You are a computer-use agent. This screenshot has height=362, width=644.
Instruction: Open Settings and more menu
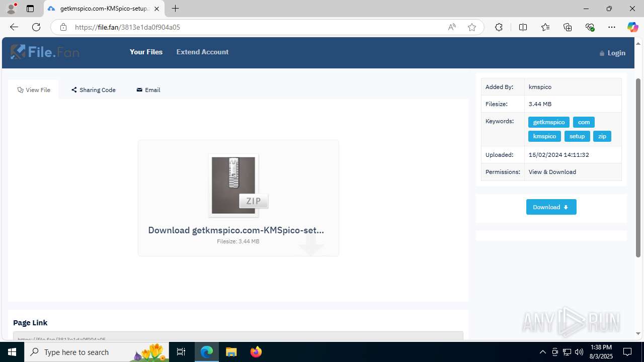click(x=612, y=27)
